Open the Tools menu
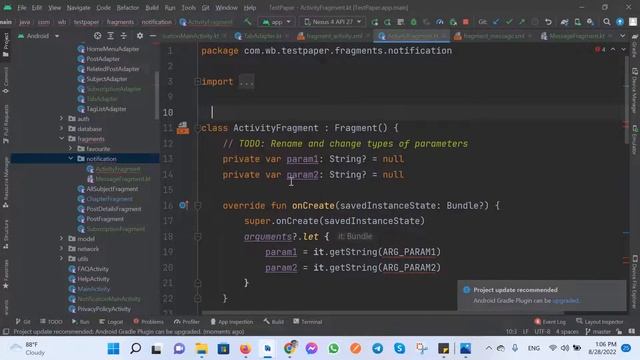This screenshot has height=360, width=640. (189, 8)
